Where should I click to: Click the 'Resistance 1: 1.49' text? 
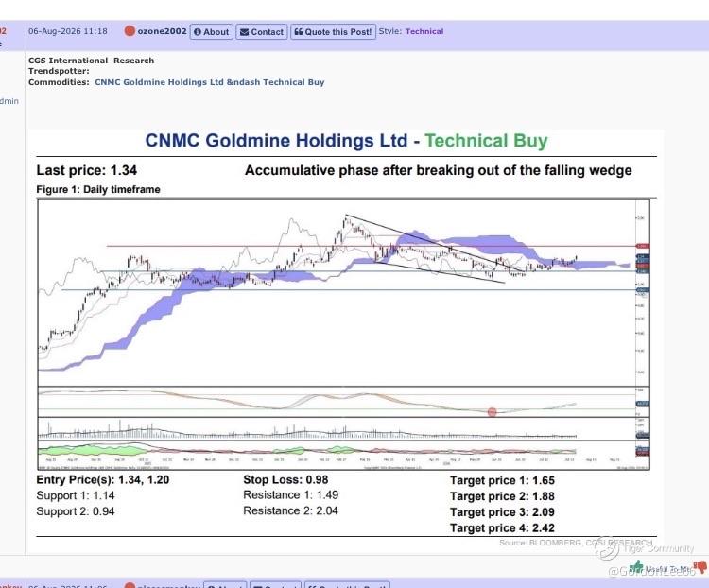[291, 494]
